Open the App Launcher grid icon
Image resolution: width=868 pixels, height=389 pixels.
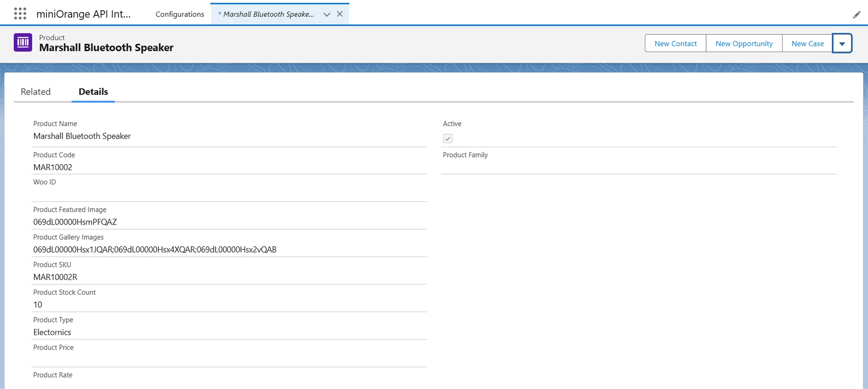click(x=20, y=14)
